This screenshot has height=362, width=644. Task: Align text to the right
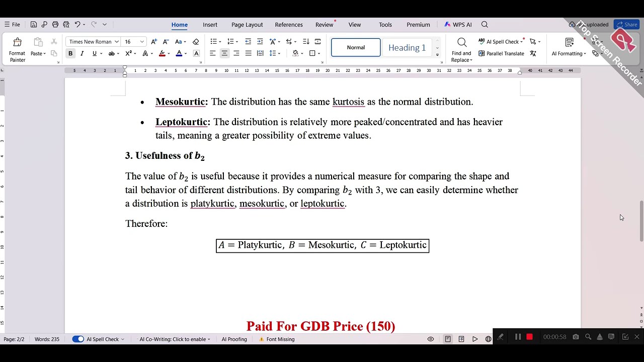pos(236,53)
